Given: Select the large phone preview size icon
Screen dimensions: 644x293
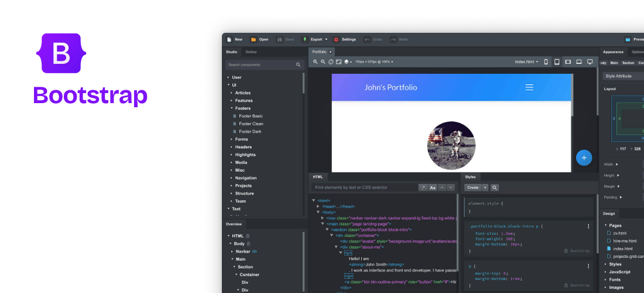Looking at the screenshot, I should click(557, 62).
